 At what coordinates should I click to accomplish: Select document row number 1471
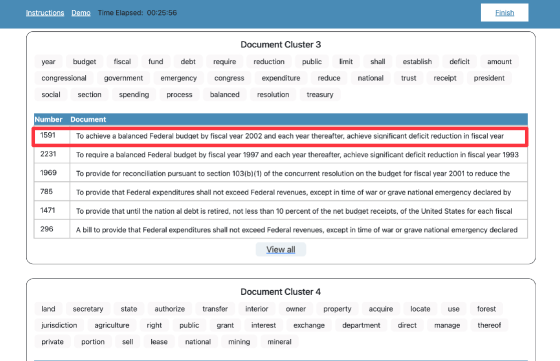(x=280, y=211)
